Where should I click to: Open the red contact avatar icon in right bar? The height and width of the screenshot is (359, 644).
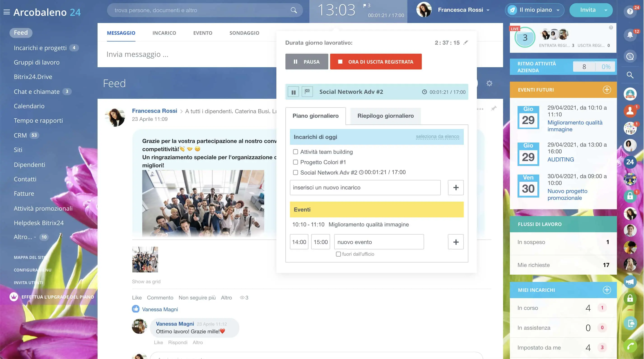click(630, 111)
